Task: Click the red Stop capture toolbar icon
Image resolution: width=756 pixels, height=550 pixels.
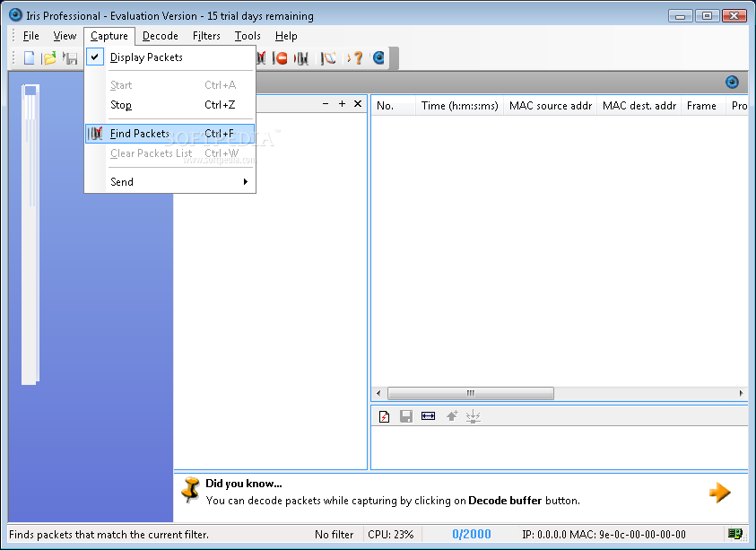Action: (280, 58)
